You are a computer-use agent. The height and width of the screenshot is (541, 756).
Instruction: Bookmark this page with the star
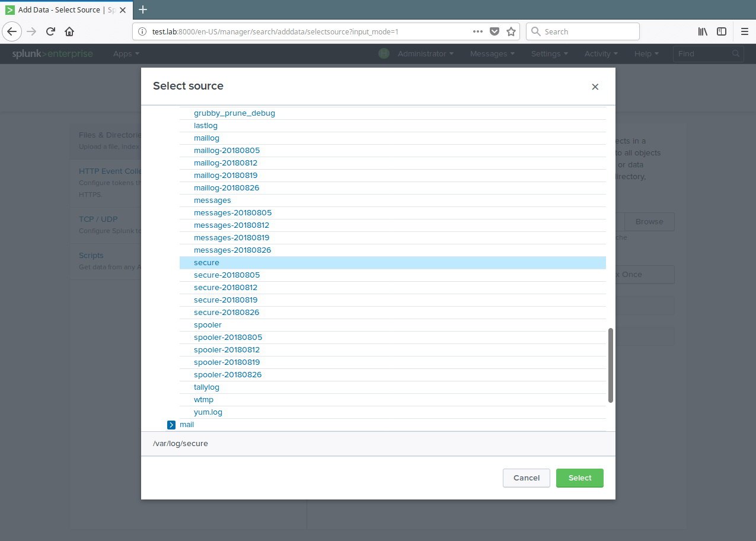click(511, 31)
